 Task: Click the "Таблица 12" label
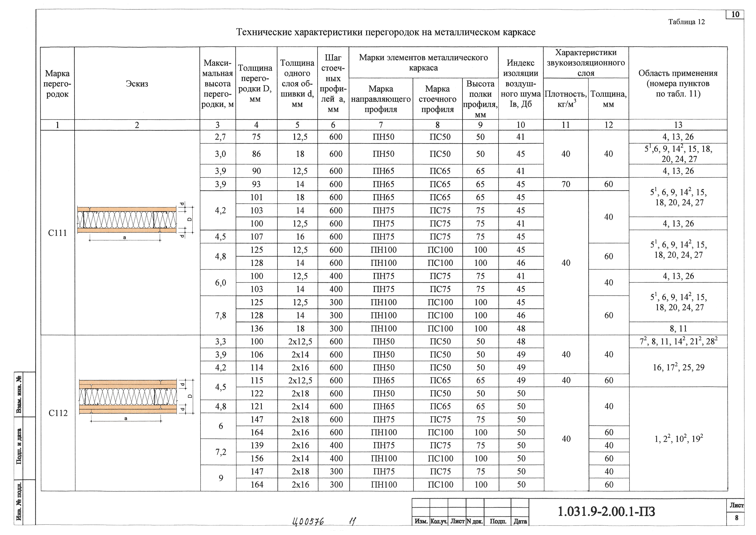pyautogui.click(x=687, y=22)
